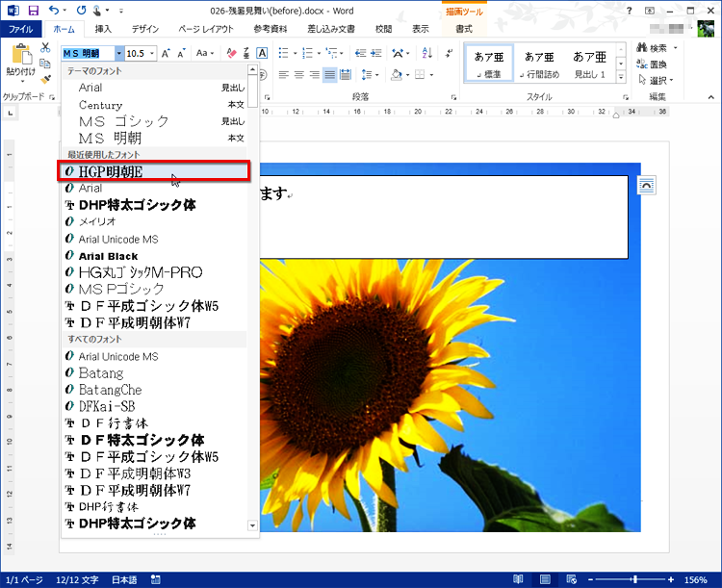Open the Shading color dropdown
Image resolution: width=722 pixels, height=588 pixels.
point(408,75)
